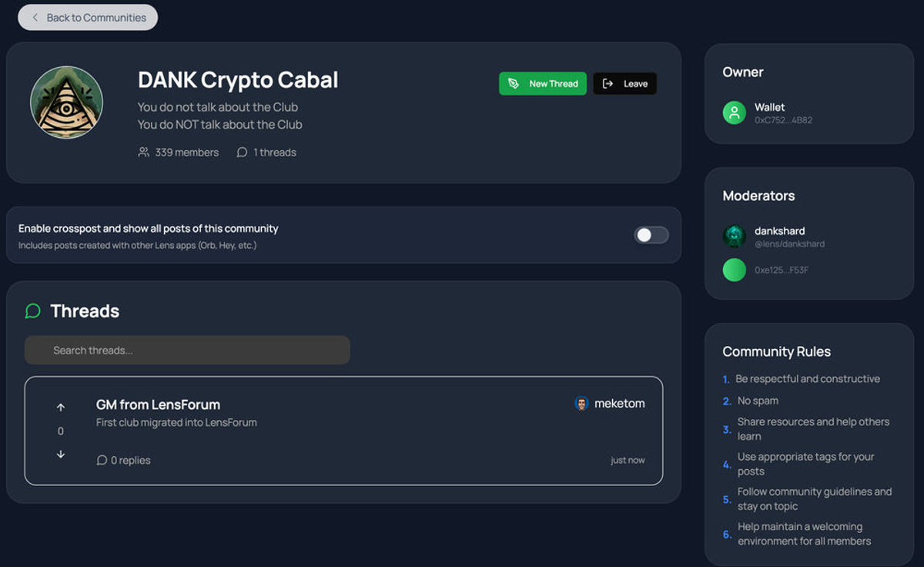The image size is (924, 567).
Task: Click the DANK Crypto Cabal pyramid avatar
Action: (67, 102)
